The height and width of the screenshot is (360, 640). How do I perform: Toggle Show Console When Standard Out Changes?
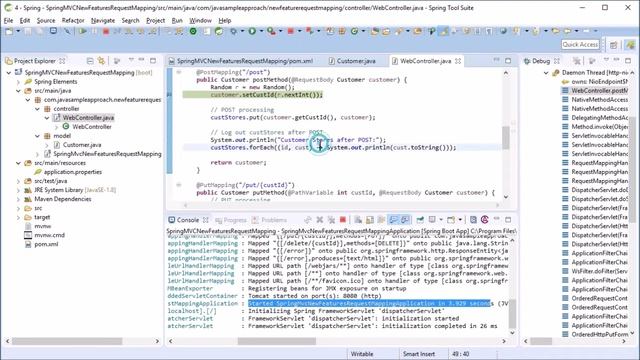tap(393, 220)
